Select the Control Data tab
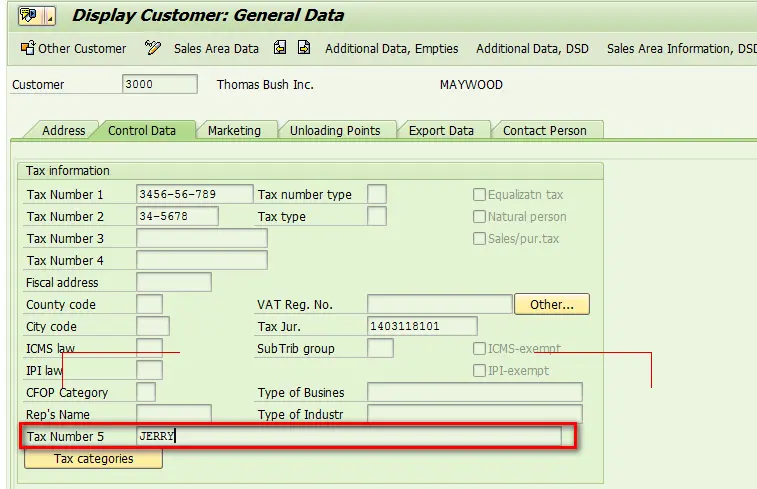This screenshot has width=757, height=489. click(142, 130)
